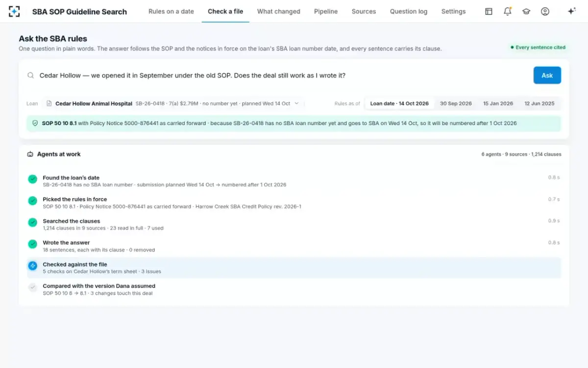Select rules as of Loan date 14 Oct 2026
The width and height of the screenshot is (588, 368).
[399, 104]
